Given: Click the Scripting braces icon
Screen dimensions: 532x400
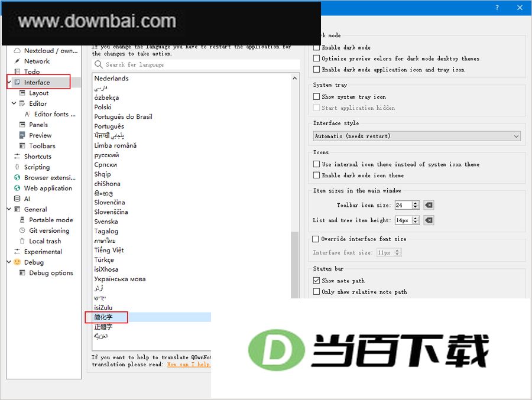Looking at the screenshot, I should coord(17,167).
